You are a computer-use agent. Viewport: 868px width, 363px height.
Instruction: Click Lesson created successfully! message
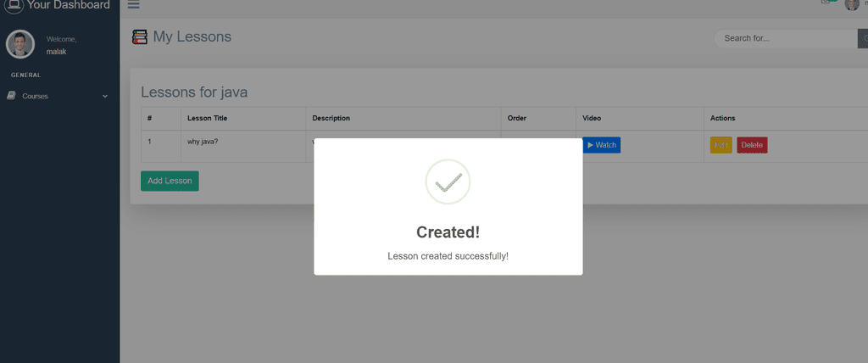448,256
